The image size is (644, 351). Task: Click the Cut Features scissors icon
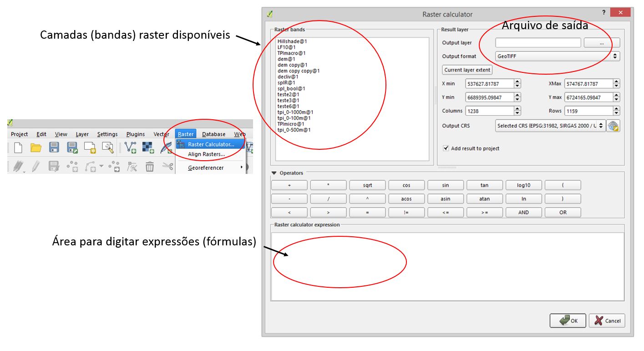click(167, 167)
